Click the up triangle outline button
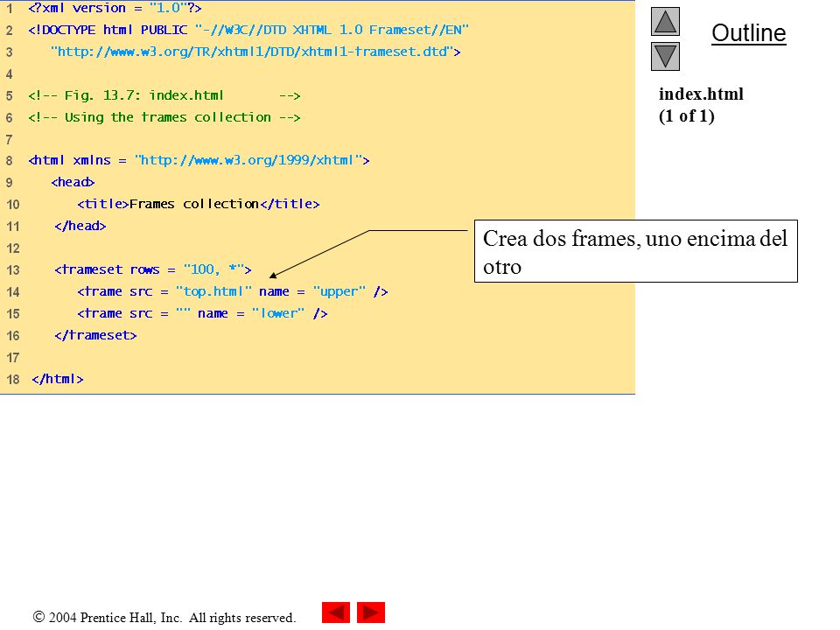This screenshot has height=630, width=840. [665, 21]
